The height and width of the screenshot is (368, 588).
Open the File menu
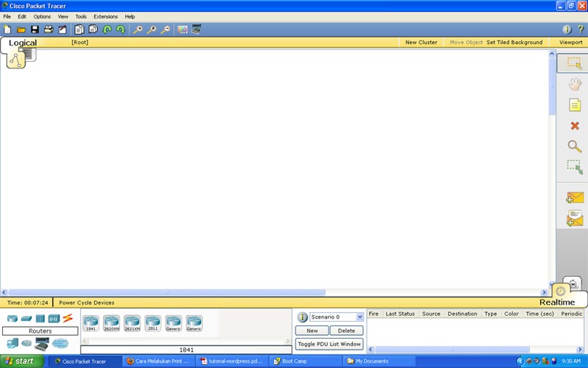pyautogui.click(x=7, y=16)
